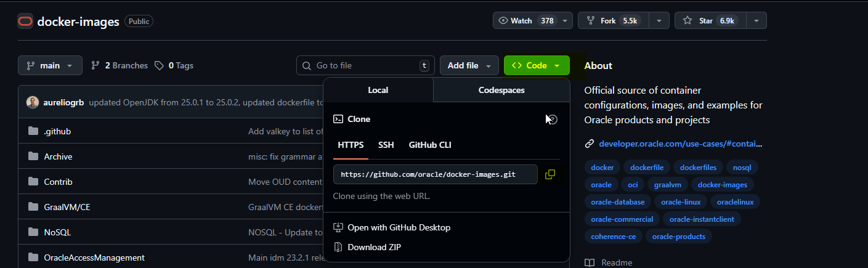The image size is (868, 268).
Task: Open the Star lists dropdown arrow
Action: click(x=756, y=21)
